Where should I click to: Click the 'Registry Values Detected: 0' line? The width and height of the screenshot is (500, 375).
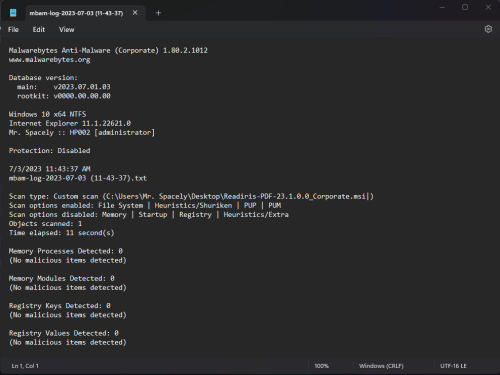[64, 333]
